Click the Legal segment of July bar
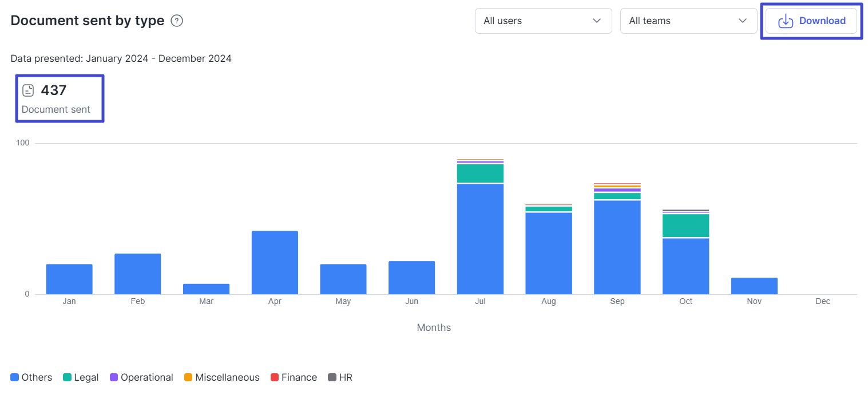The width and height of the screenshot is (868, 395). [x=480, y=173]
